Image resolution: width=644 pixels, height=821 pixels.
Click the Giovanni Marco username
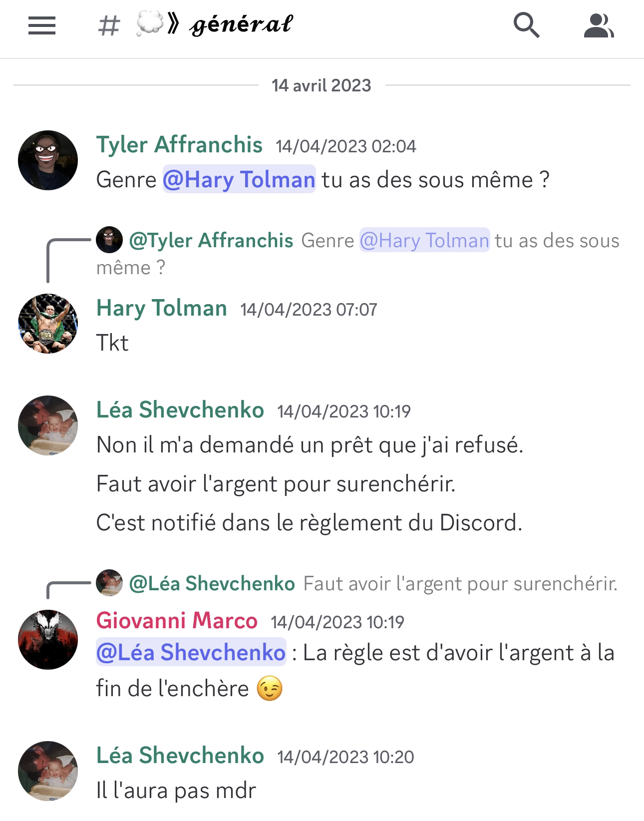coord(177,621)
